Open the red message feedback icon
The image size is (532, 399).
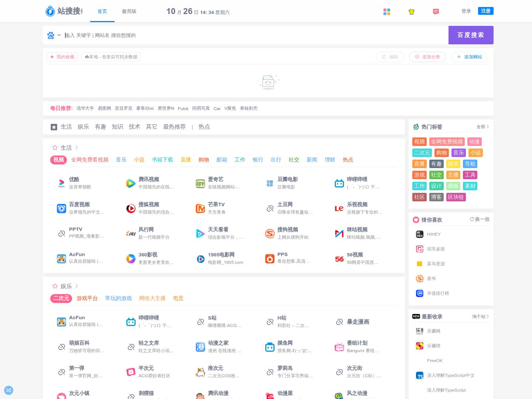click(436, 12)
